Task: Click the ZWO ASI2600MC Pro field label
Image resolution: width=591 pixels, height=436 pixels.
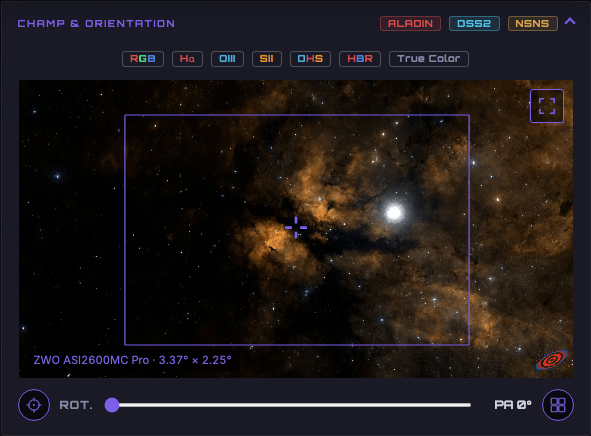Action: click(132, 360)
